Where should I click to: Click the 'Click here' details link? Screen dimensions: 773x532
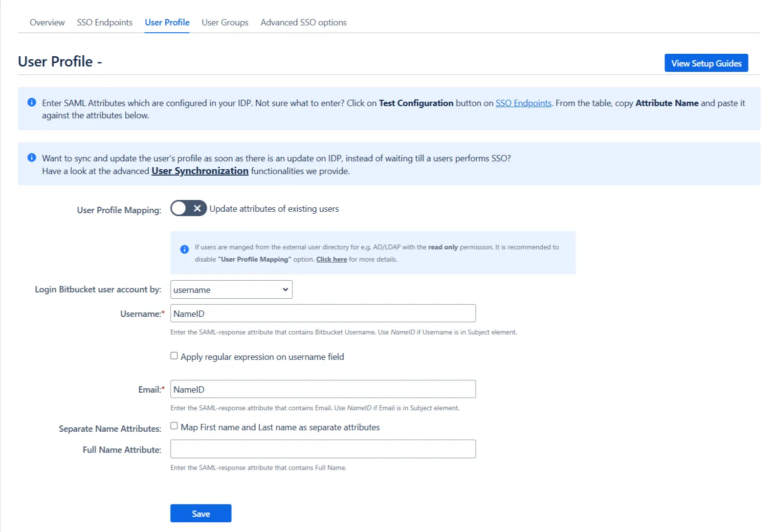tap(331, 259)
